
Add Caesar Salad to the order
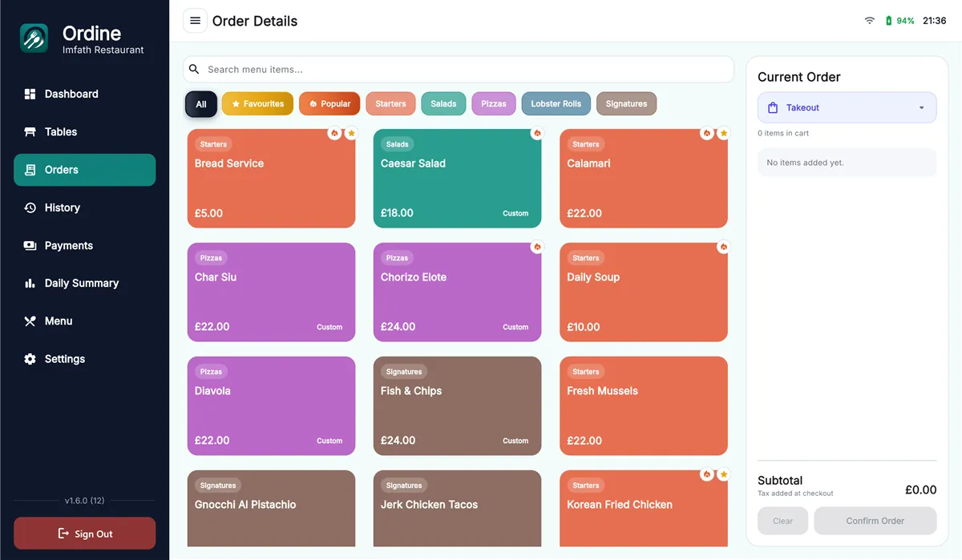[457, 179]
